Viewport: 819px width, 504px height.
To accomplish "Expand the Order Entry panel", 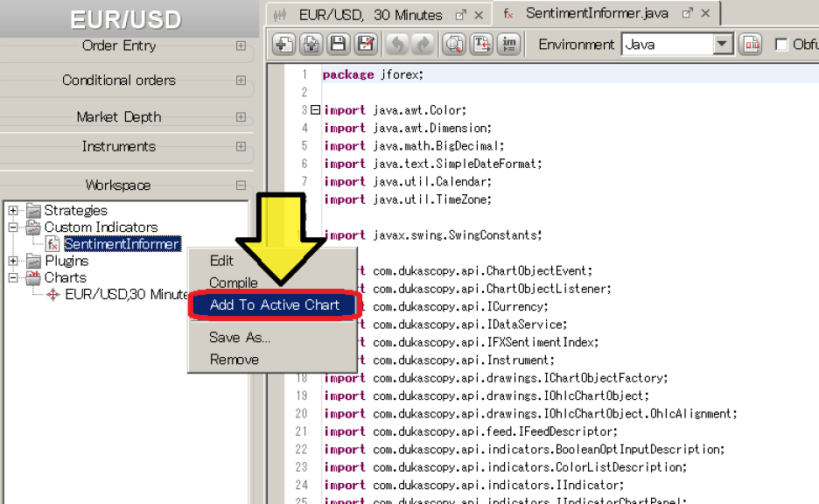I will (241, 46).
